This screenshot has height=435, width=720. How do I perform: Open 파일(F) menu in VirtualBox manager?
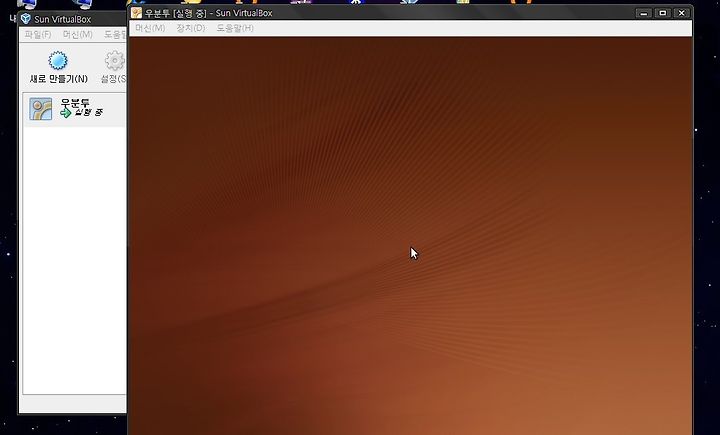(x=38, y=34)
